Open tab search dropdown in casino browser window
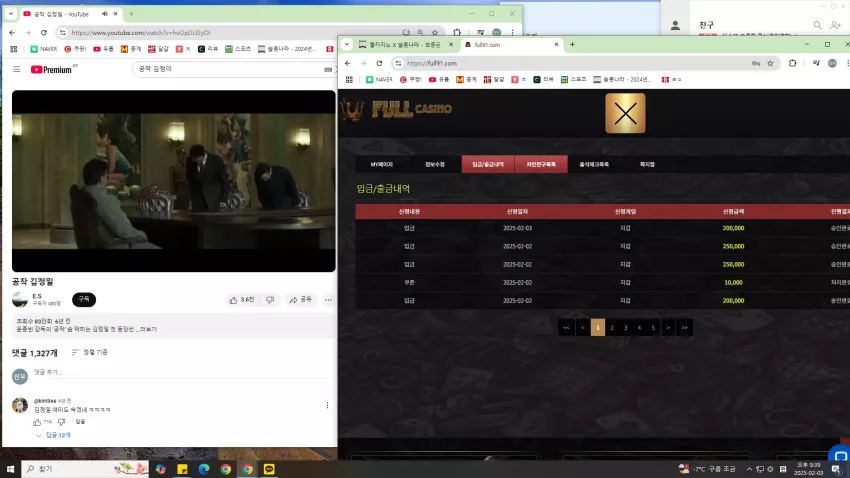 tap(346, 44)
